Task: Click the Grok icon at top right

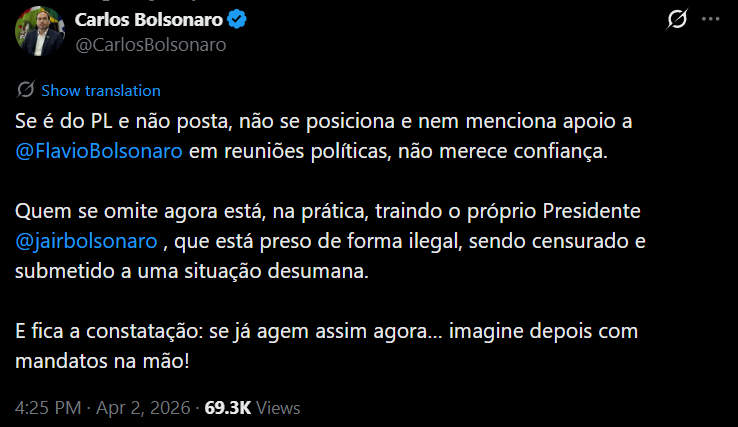Action: click(x=677, y=19)
